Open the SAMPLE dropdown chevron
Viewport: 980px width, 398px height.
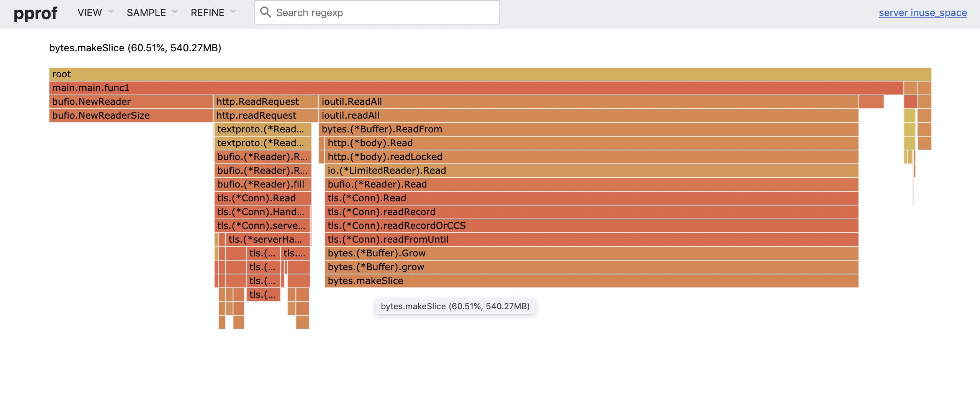[x=175, y=13]
